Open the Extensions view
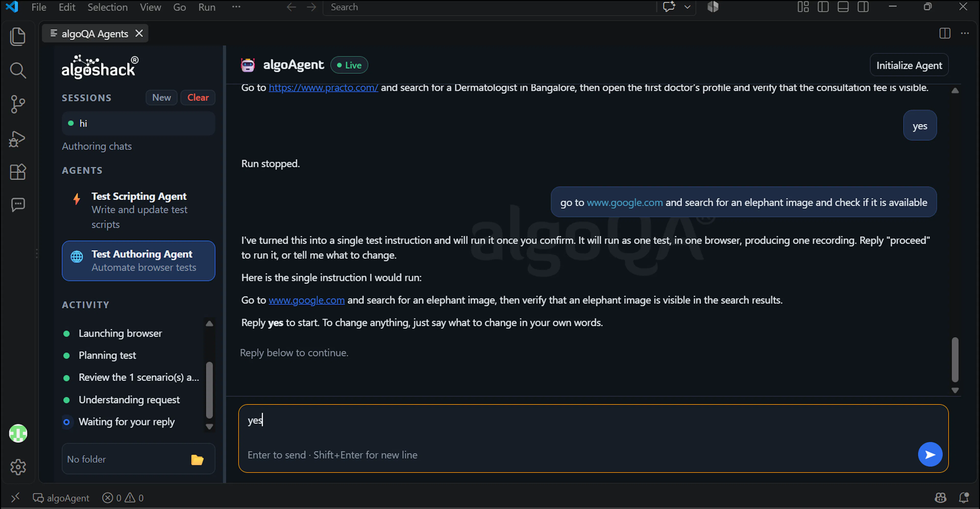The image size is (980, 509). 18,172
